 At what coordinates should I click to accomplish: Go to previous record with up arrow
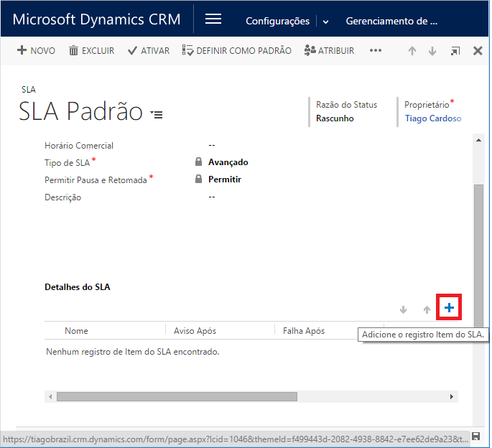pos(412,51)
